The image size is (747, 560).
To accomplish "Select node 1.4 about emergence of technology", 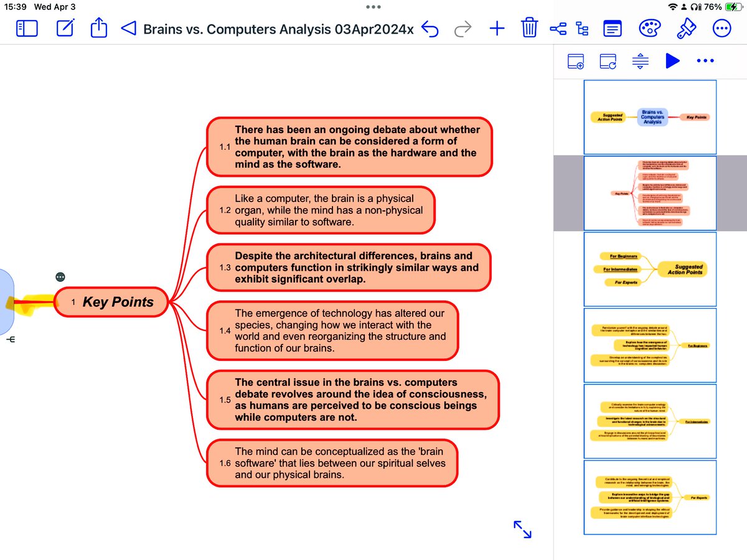I will pyautogui.click(x=333, y=331).
